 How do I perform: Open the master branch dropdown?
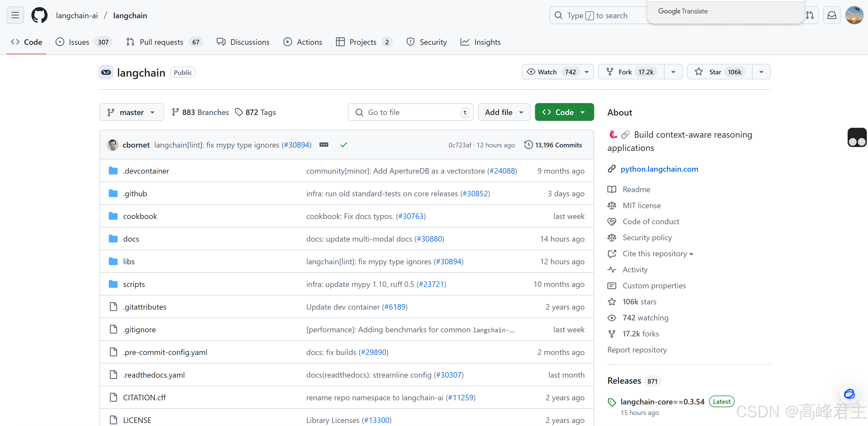(x=131, y=112)
